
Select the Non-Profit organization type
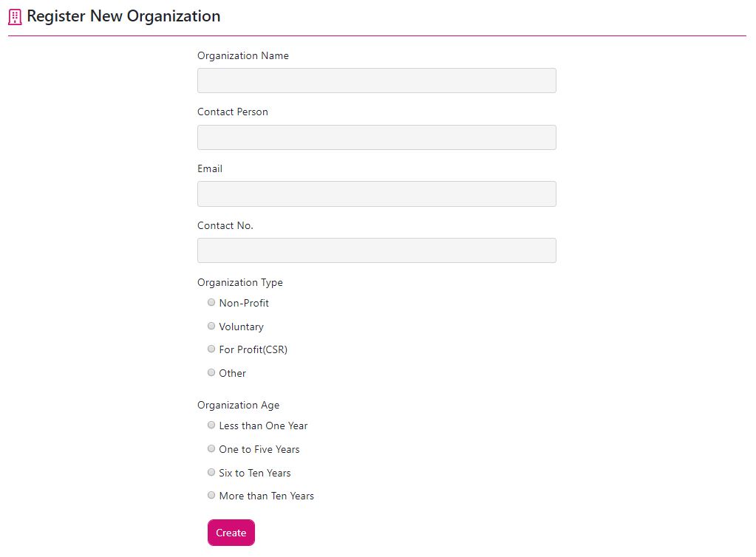tap(211, 302)
